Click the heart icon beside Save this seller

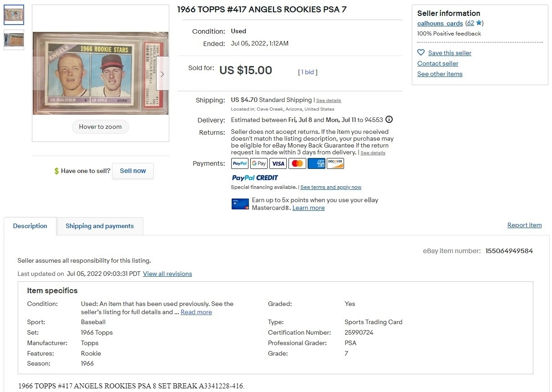click(x=421, y=53)
